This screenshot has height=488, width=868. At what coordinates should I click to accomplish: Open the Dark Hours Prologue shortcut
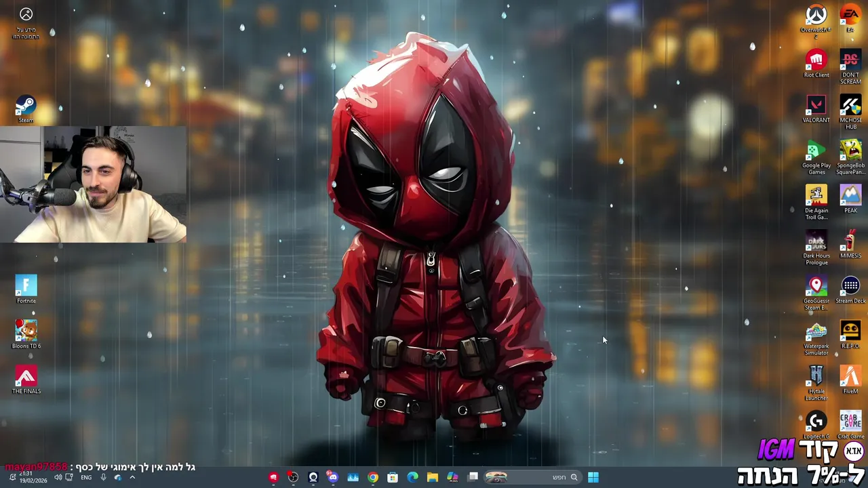816,247
